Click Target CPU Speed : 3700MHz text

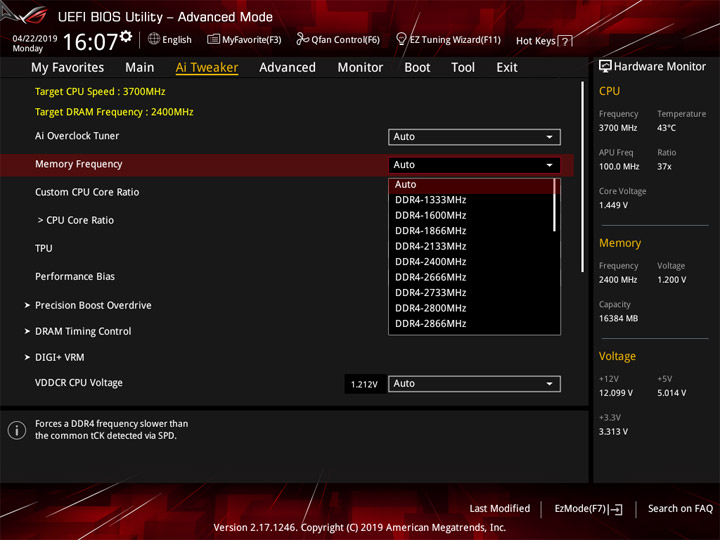click(100, 91)
